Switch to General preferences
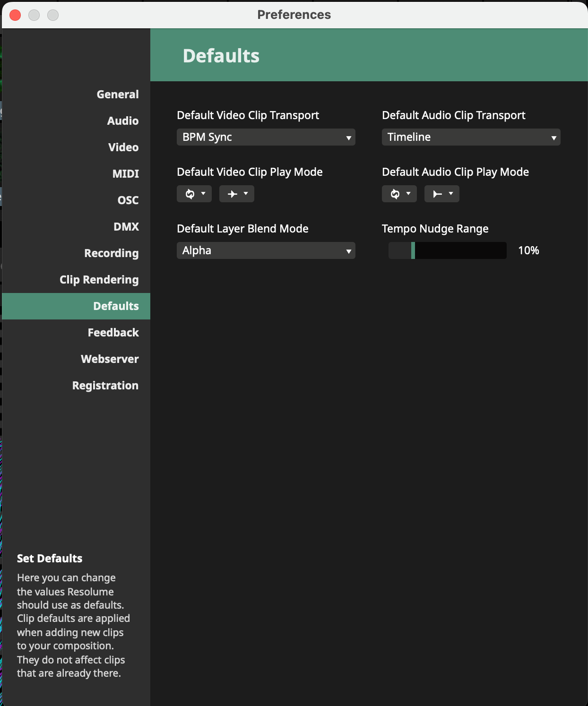This screenshot has width=588, height=706. [118, 95]
